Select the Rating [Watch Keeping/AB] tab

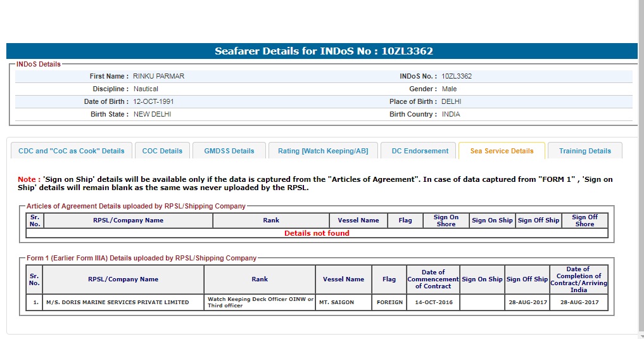pyautogui.click(x=323, y=151)
